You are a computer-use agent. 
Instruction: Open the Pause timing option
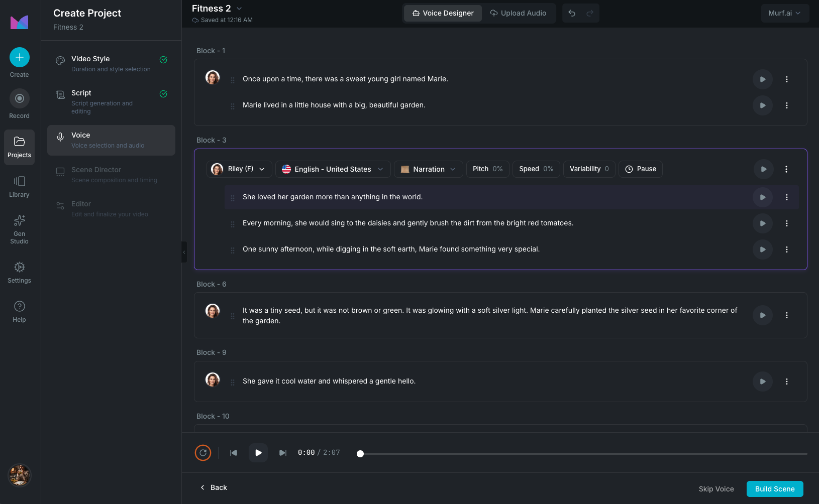click(x=641, y=169)
